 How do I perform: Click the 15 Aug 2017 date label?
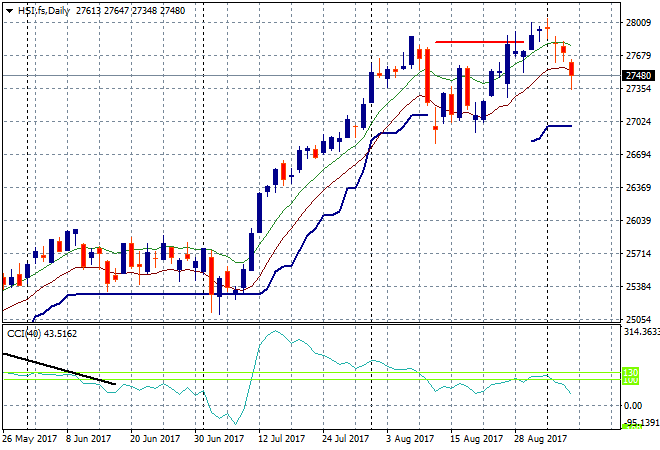pyautogui.click(x=476, y=439)
